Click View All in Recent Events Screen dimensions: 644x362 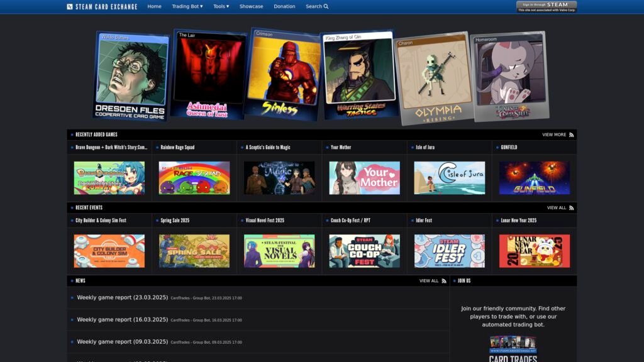(x=557, y=207)
